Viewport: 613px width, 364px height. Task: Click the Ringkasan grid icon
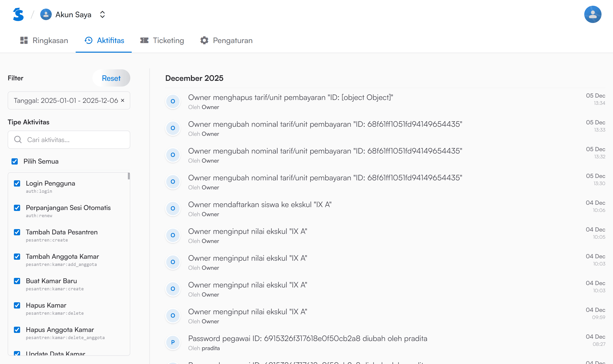point(24,40)
